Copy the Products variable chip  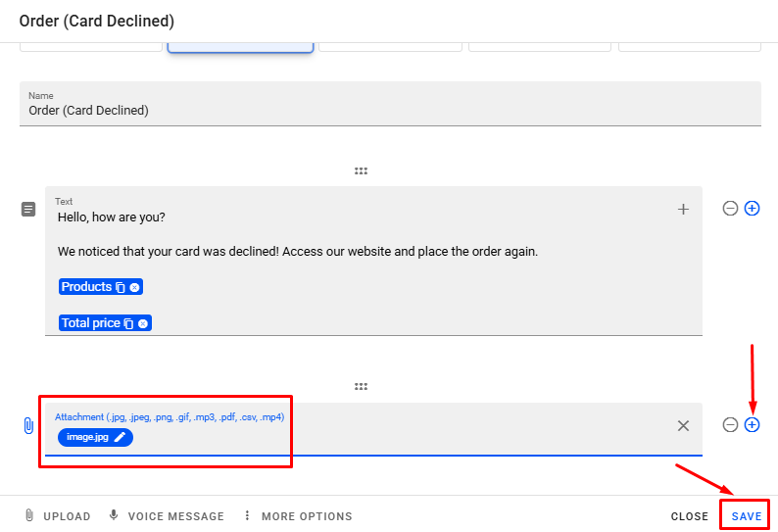coord(121,287)
